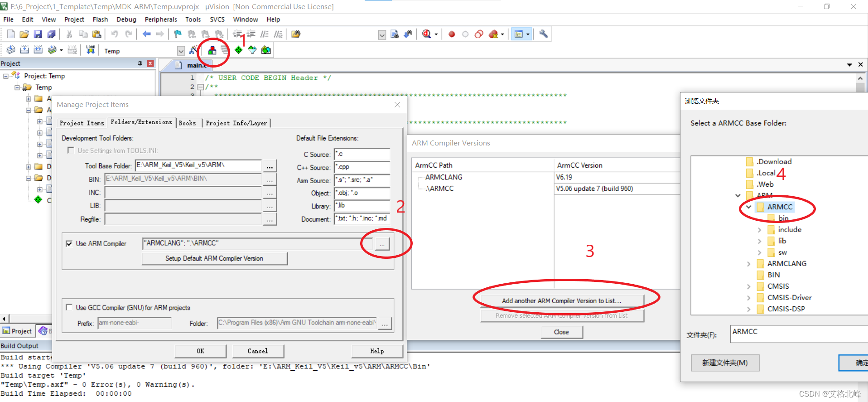This screenshot has width=868, height=402.
Task: Click the Translate current file icon
Action: (x=11, y=50)
